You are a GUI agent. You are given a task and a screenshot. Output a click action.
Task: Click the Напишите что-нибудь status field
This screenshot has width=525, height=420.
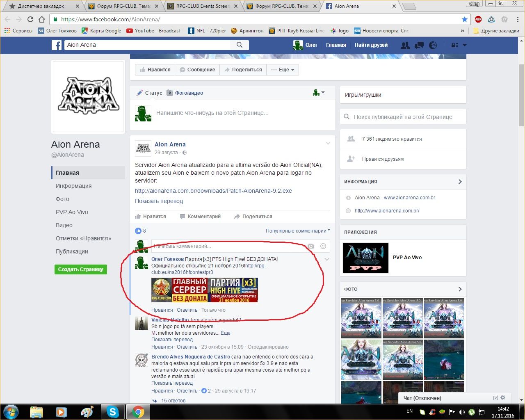pyautogui.click(x=212, y=113)
